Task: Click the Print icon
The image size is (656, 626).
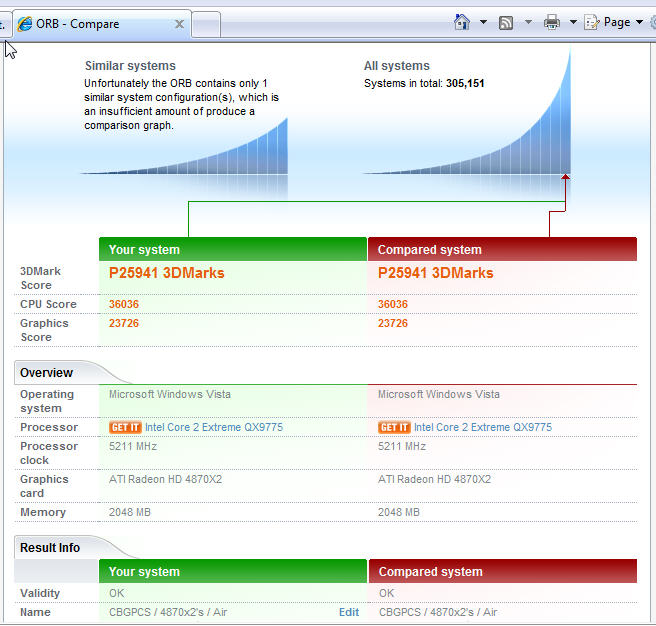Action: click(552, 22)
